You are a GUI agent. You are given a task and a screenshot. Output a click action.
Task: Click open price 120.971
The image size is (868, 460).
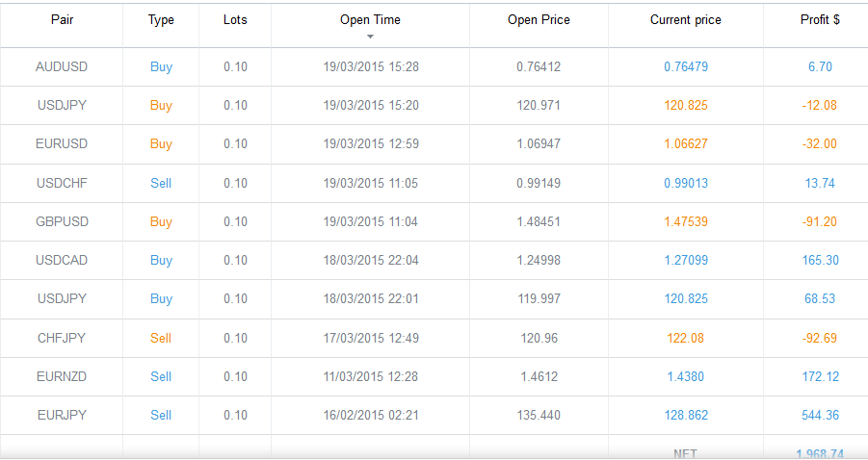coord(539,105)
